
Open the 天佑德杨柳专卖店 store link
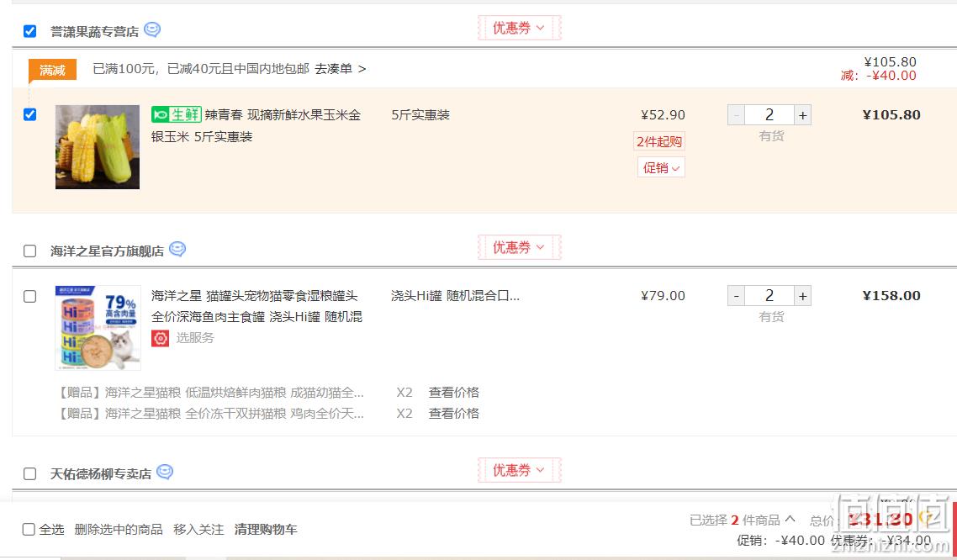point(101,474)
